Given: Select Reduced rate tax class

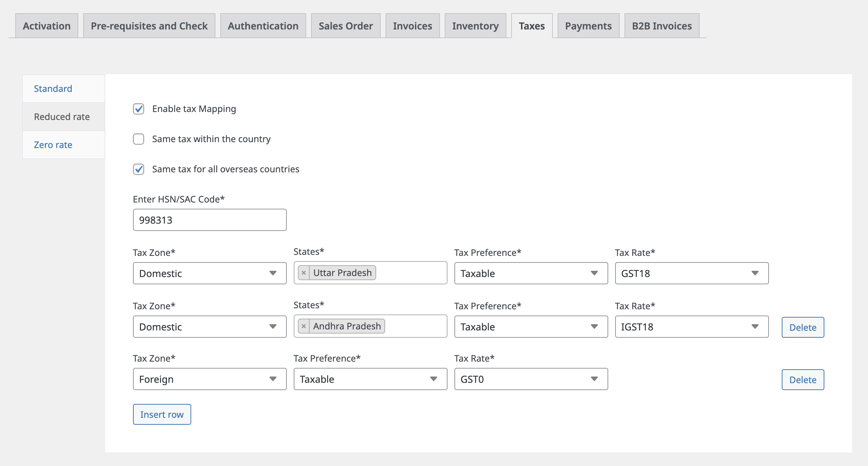Looking at the screenshot, I should 62,117.
